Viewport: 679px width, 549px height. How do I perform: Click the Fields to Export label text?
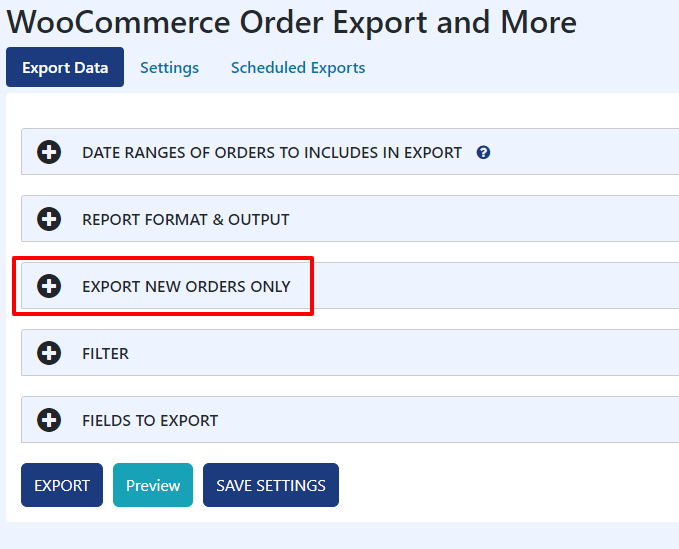tap(150, 421)
